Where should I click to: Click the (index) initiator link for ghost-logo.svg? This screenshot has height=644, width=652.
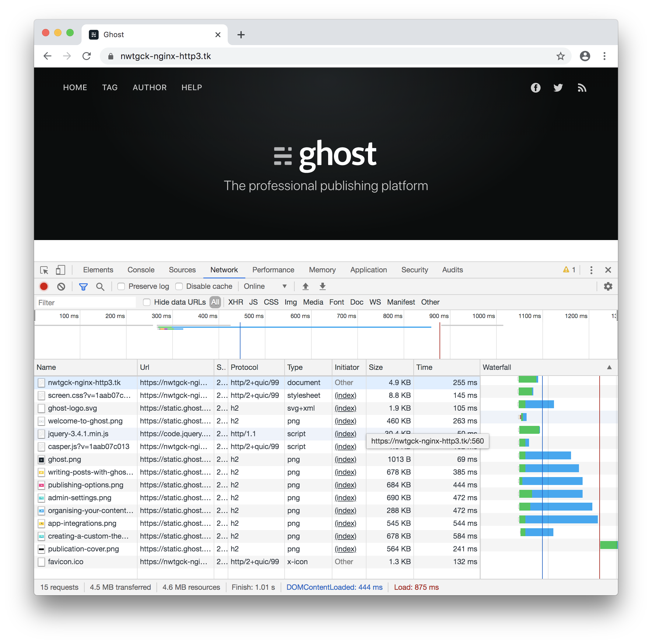click(x=345, y=408)
